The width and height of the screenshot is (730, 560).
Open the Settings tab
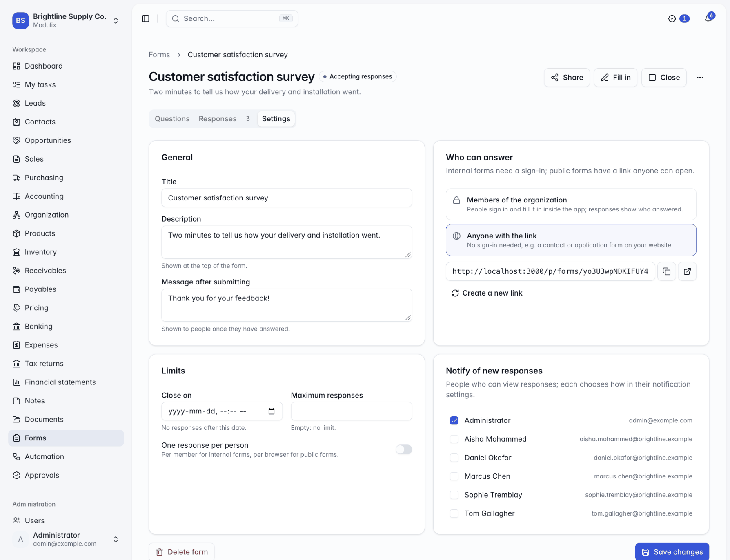pos(276,119)
